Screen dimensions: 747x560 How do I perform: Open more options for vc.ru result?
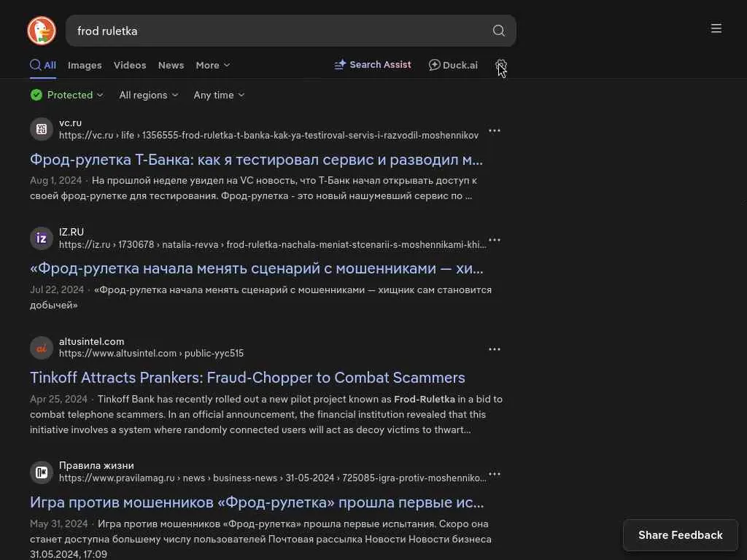495,131
